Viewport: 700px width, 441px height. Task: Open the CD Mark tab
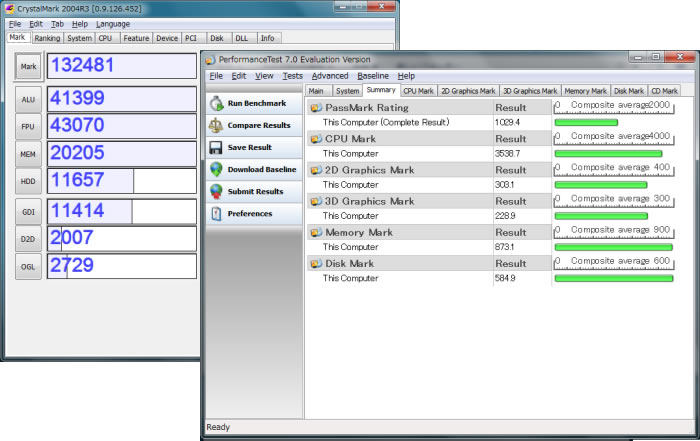point(664,91)
